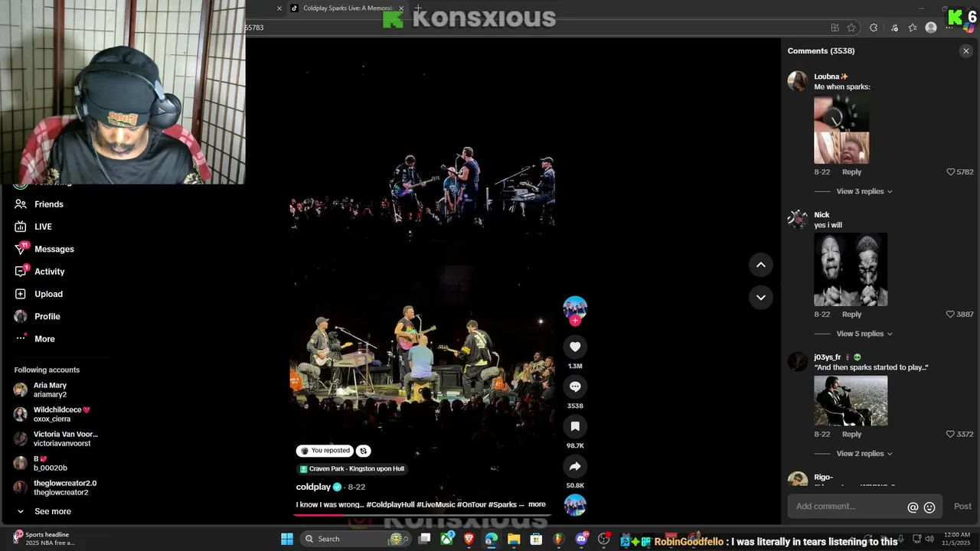Image resolution: width=980 pixels, height=551 pixels.
Task: Insert mention with @ icon
Action: pyautogui.click(x=913, y=507)
